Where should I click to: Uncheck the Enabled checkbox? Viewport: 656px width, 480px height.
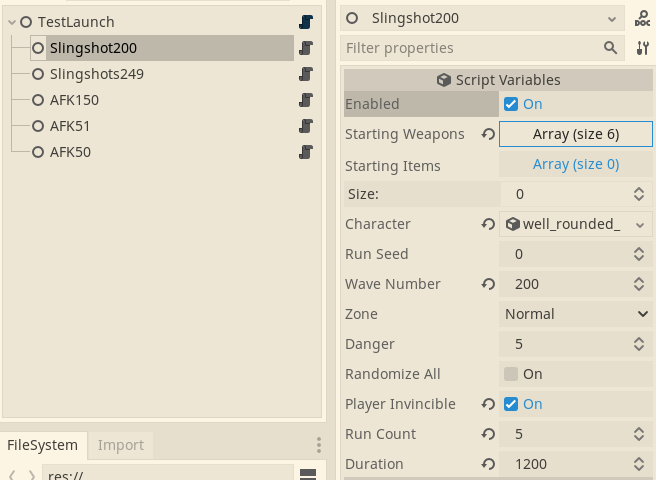511,104
